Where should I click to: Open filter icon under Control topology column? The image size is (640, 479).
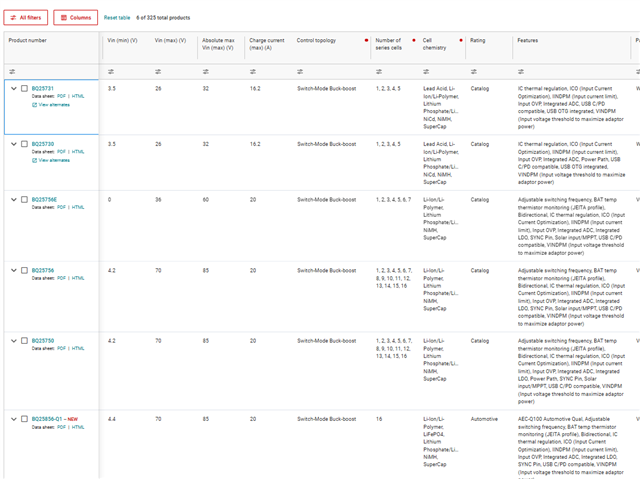[300, 71]
